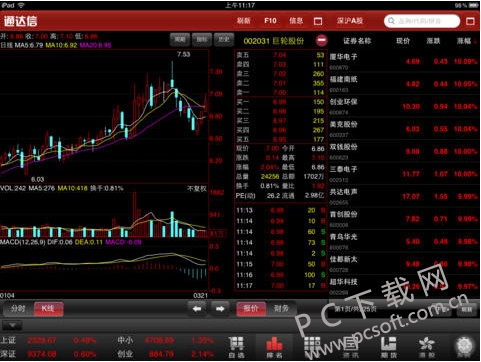Tap the 上证 index quote

click(x=49, y=340)
